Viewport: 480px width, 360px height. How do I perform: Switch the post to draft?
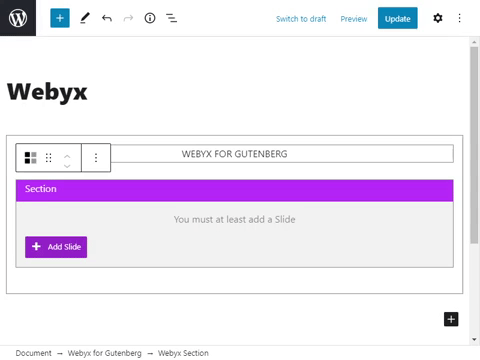point(301,19)
